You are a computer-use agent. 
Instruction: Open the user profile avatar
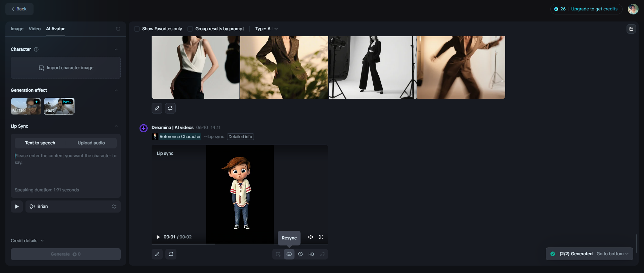tap(633, 9)
